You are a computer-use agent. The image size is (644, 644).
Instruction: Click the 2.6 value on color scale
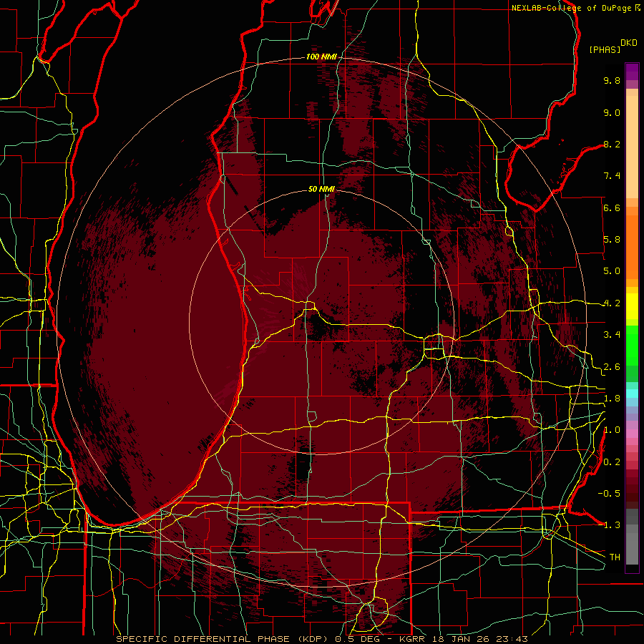click(612, 367)
